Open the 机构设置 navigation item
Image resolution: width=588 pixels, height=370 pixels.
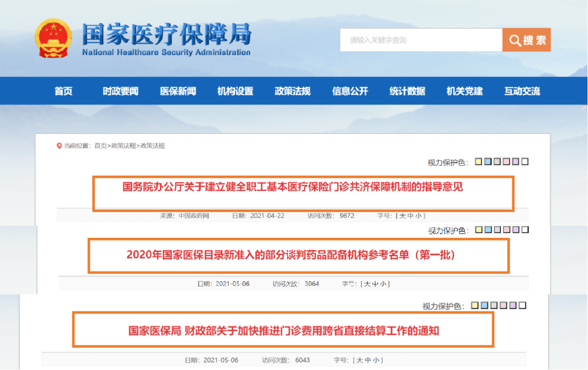coord(236,91)
